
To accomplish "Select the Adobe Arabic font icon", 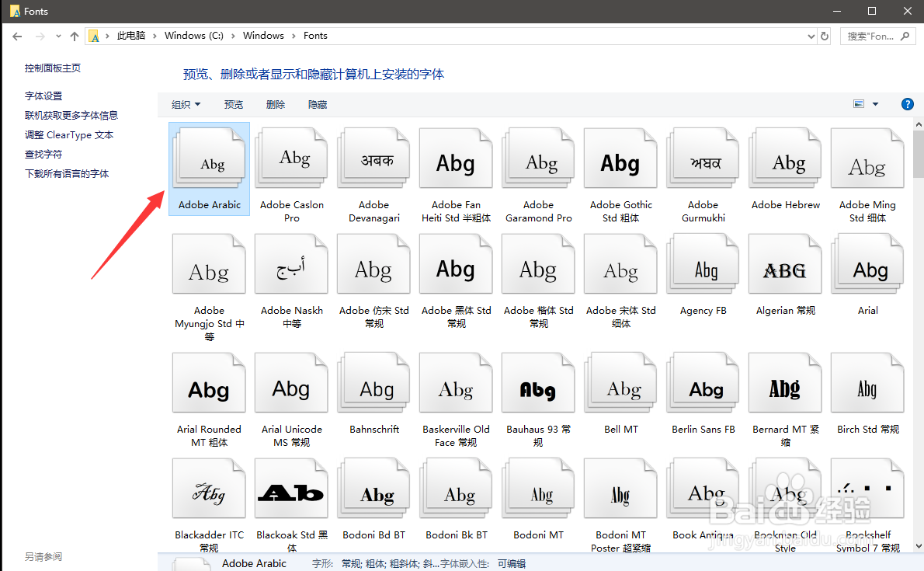I will click(209, 158).
